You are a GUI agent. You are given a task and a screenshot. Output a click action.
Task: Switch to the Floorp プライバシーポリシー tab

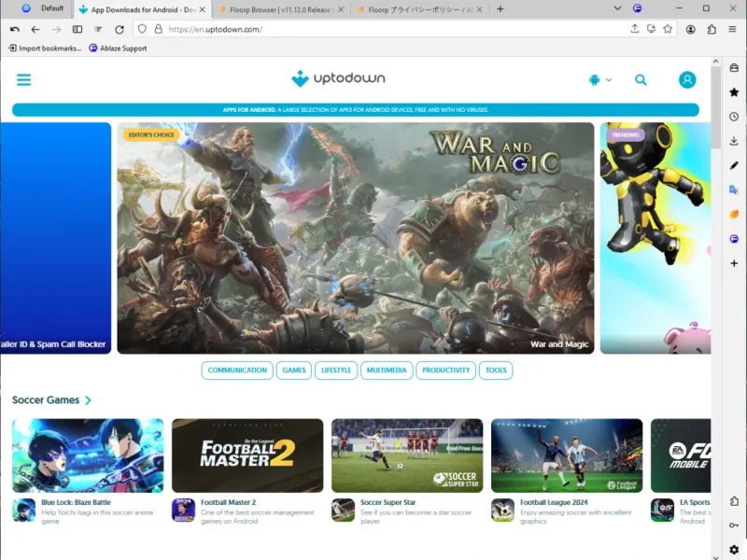(418, 9)
